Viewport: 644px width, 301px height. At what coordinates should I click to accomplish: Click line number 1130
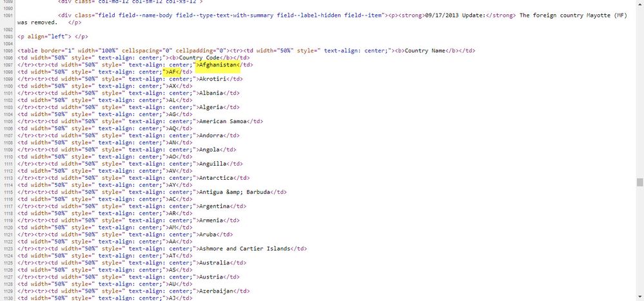click(x=7, y=298)
